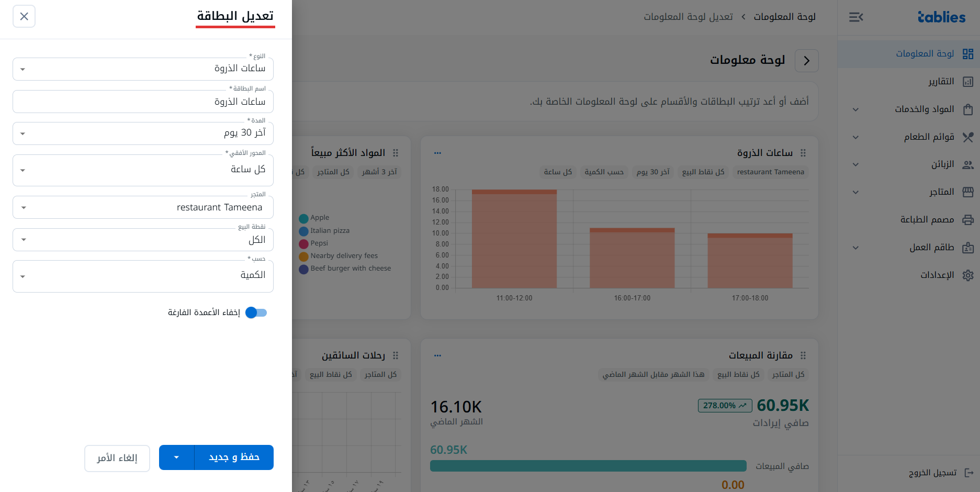Image resolution: width=980 pixels, height=492 pixels.
Task: Open the المتجر store dropdown
Action: coord(143,207)
